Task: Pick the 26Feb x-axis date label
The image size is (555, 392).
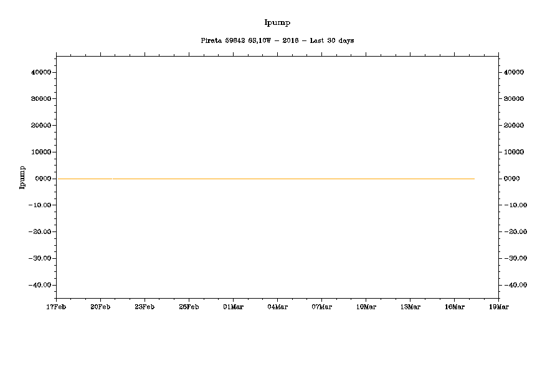Action: [x=189, y=307]
